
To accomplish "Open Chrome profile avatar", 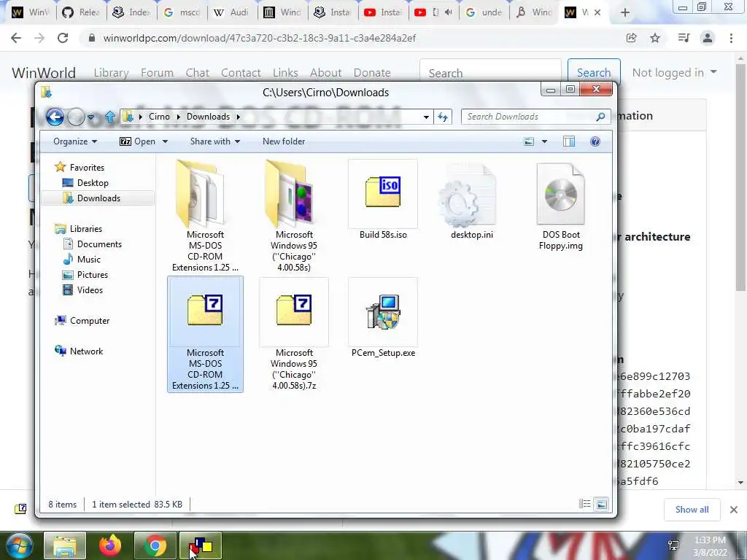I will pos(708,38).
